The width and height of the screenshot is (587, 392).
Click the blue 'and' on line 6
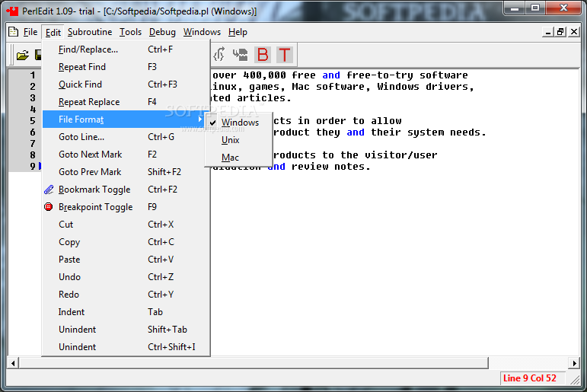coord(356,132)
